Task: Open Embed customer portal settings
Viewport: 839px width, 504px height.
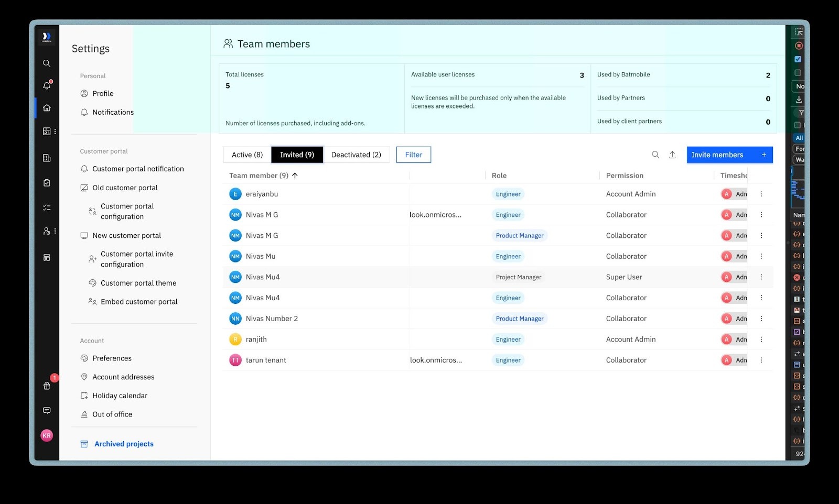Action: pos(139,302)
